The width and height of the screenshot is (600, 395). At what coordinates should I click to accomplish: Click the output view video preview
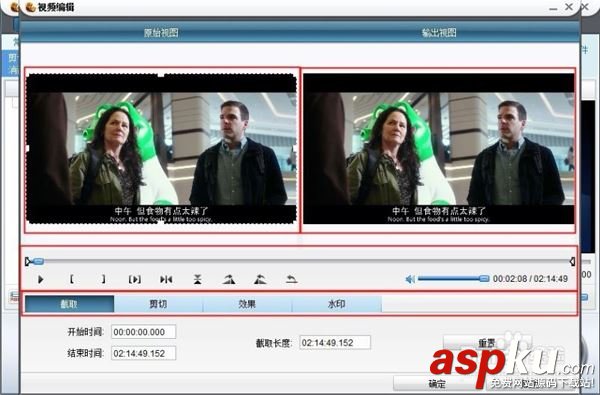[439, 149]
